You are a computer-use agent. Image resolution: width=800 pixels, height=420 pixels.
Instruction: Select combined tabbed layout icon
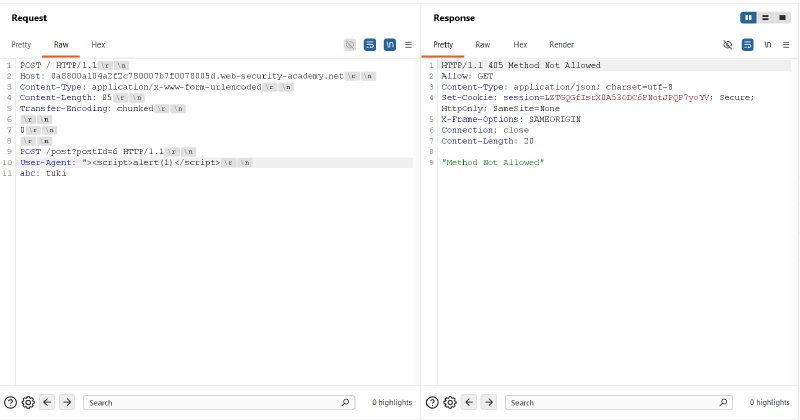click(782, 18)
